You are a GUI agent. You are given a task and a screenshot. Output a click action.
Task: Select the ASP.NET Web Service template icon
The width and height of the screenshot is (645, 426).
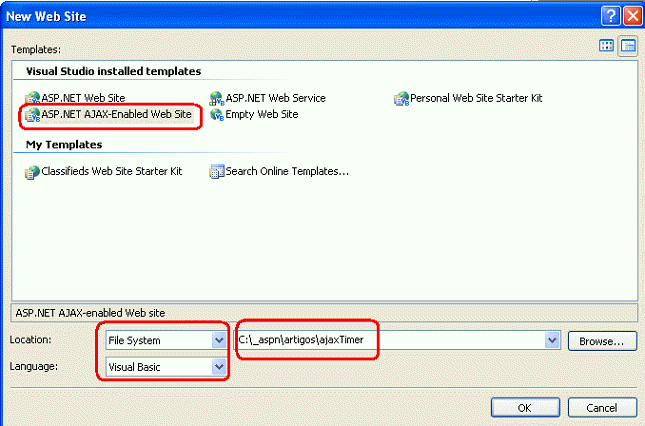(x=216, y=98)
